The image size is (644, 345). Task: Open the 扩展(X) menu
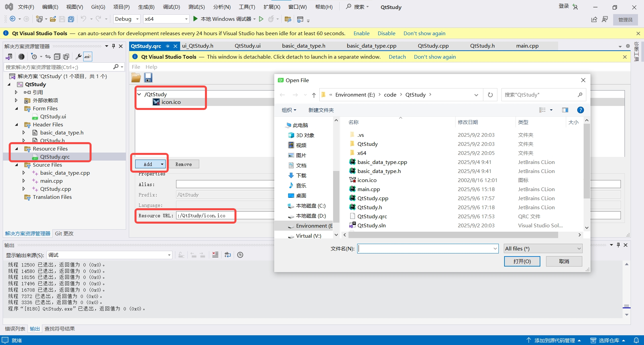point(272,7)
